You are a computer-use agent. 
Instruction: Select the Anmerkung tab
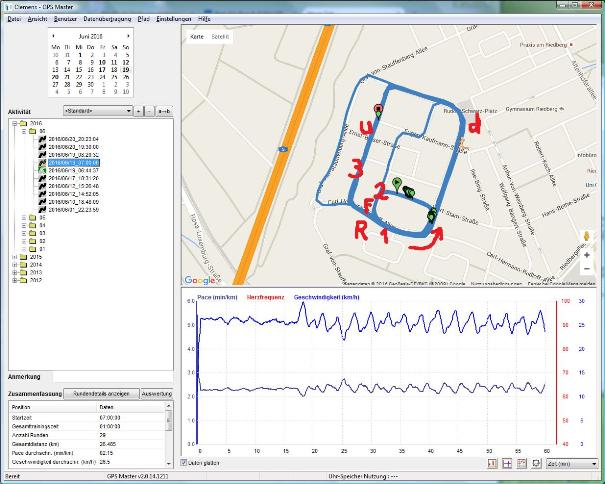click(x=24, y=377)
